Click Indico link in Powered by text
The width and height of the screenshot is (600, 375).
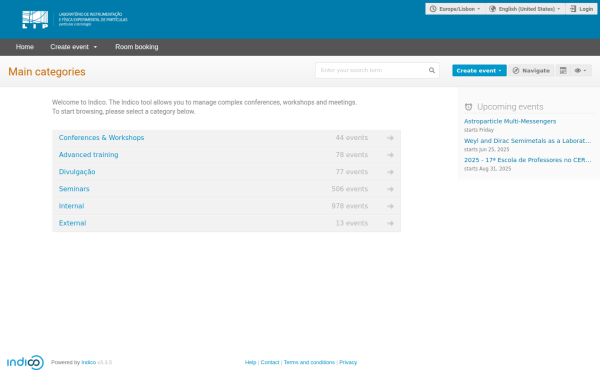(x=88, y=362)
